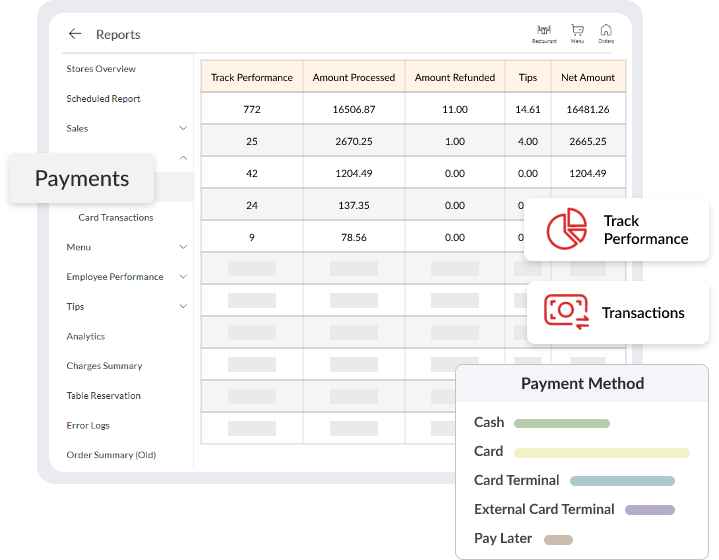The width and height of the screenshot is (719, 560).
Task: Open the Analytics report
Action: pyautogui.click(x=86, y=336)
